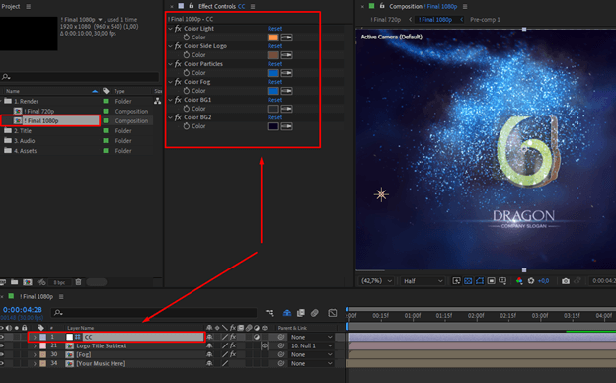The width and height of the screenshot is (616, 383).
Task: Switch to ! Final 720p viewer tab
Action: pos(385,20)
